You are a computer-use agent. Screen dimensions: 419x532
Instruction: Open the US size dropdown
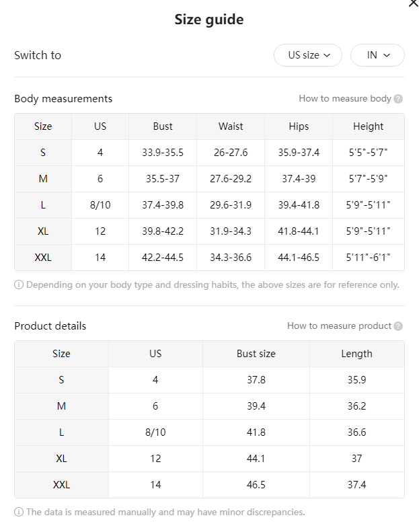coord(308,55)
